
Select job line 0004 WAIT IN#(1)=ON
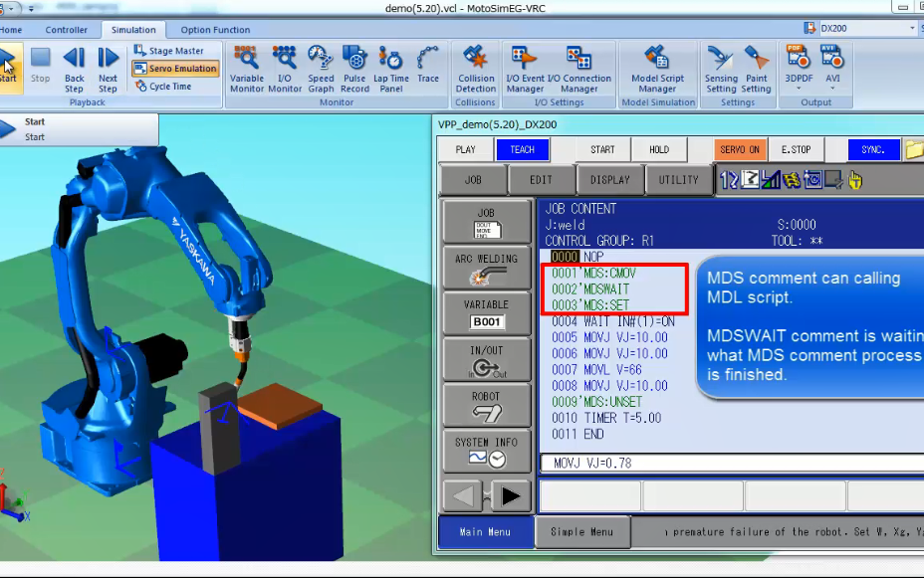613,321
